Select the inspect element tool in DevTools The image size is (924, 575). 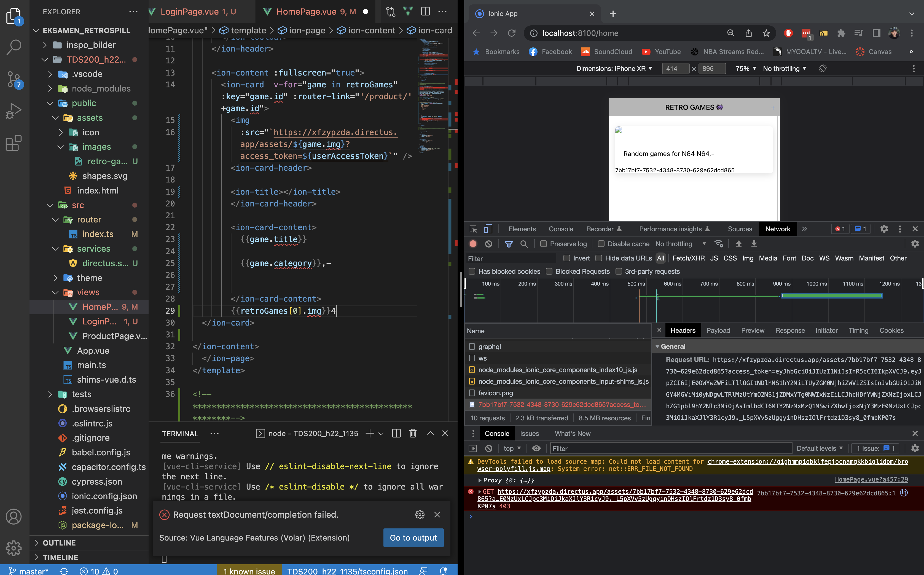pos(473,229)
